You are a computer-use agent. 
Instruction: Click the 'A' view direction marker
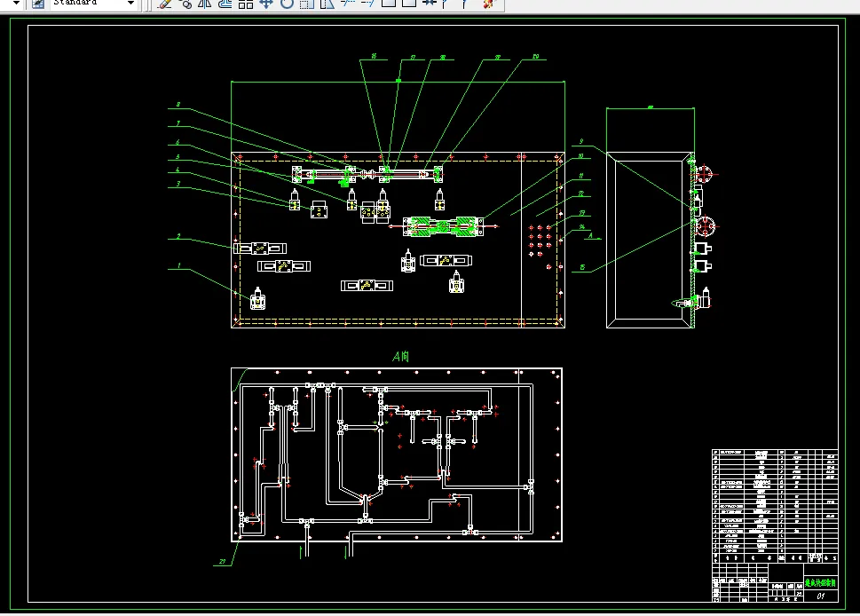590,236
